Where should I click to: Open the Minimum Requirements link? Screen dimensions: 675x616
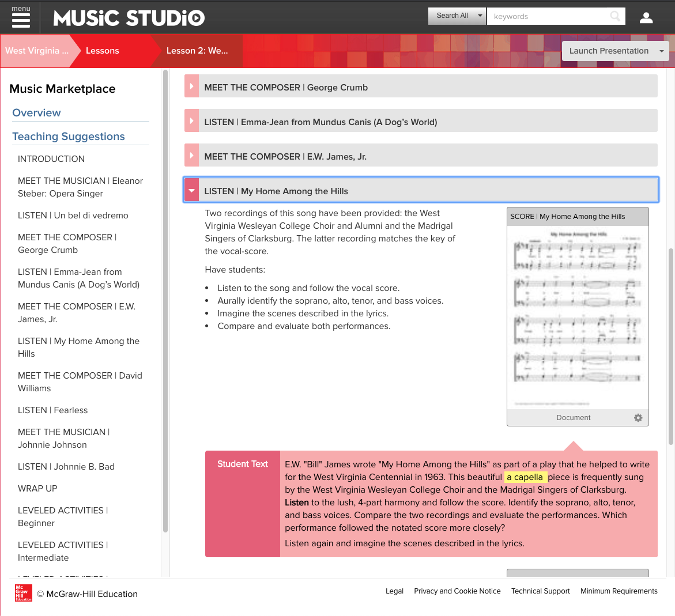pyautogui.click(x=619, y=591)
